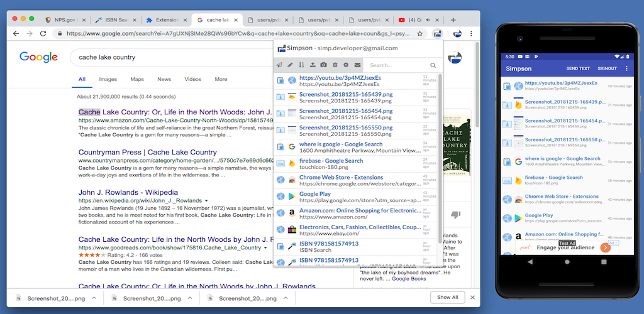Screen dimensions: 644x314
Task: Expand options for second downloaded Screenshot file
Action: point(189,298)
